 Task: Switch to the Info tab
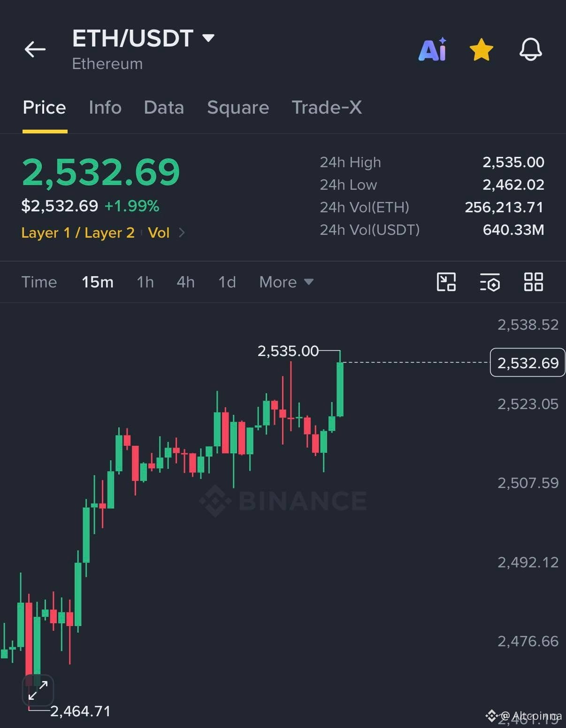coord(105,108)
